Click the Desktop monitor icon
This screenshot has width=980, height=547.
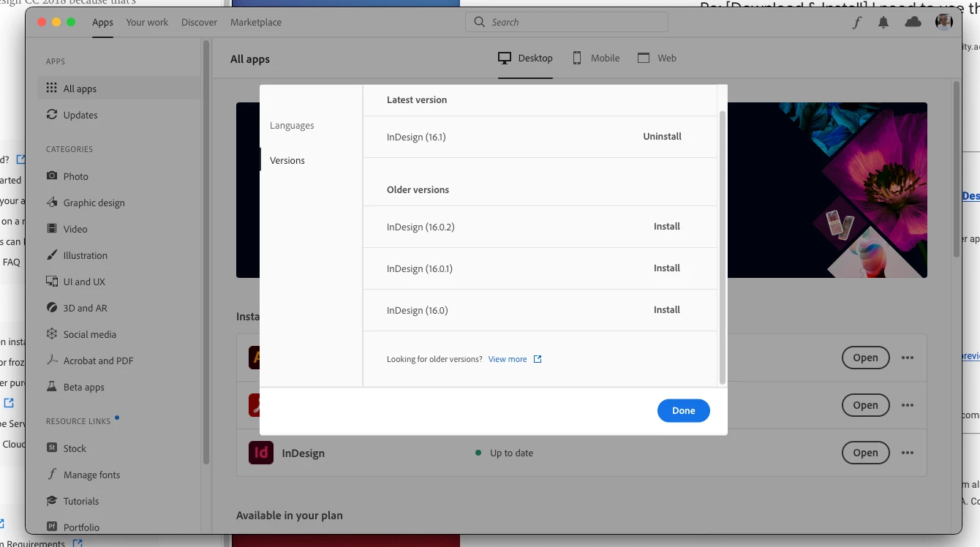click(505, 58)
